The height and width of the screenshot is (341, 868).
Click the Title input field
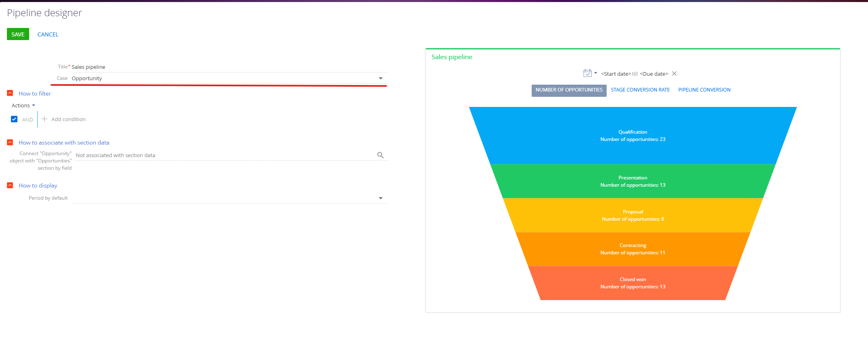click(227, 67)
